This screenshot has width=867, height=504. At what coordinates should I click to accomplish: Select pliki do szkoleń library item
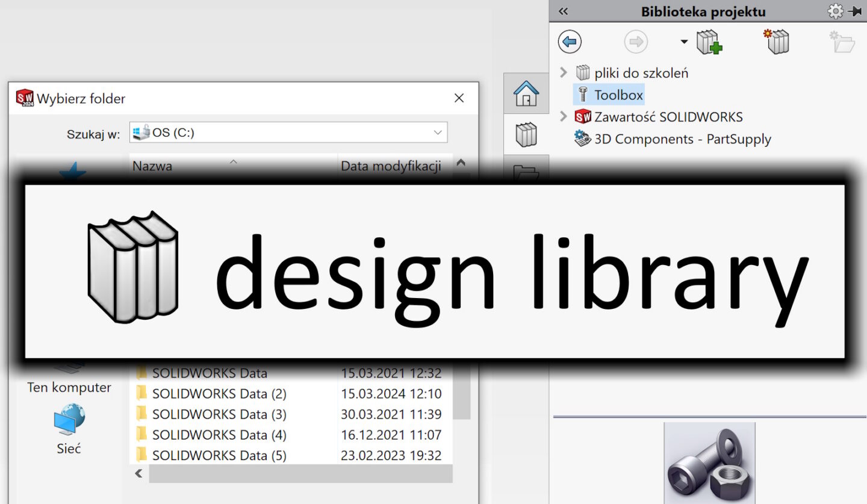(641, 73)
